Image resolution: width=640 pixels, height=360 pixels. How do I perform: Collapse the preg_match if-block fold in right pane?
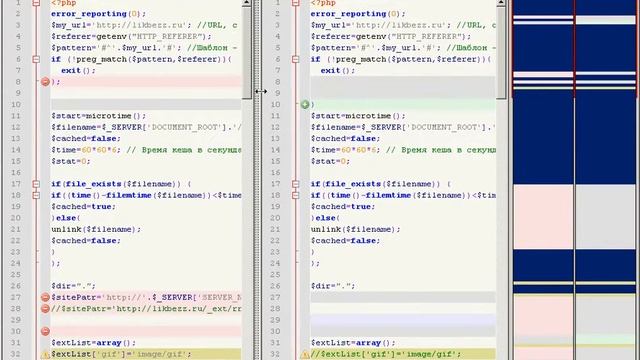[x=296, y=59]
